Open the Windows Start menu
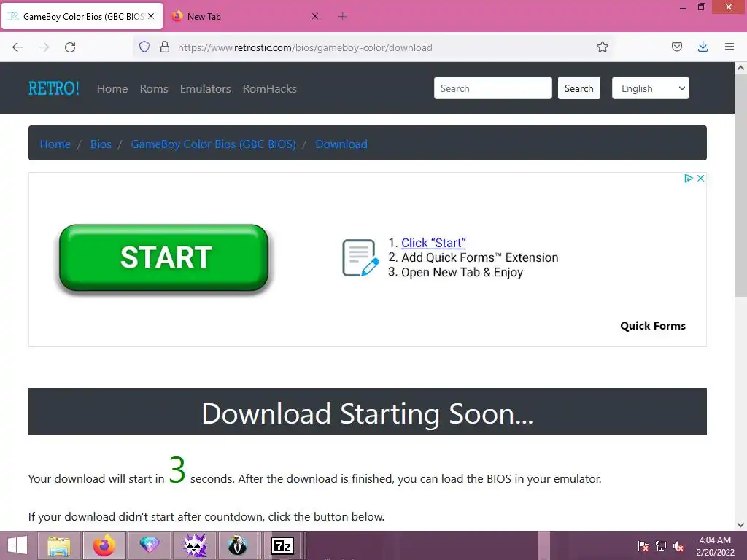This screenshot has width=747, height=560. point(18,545)
